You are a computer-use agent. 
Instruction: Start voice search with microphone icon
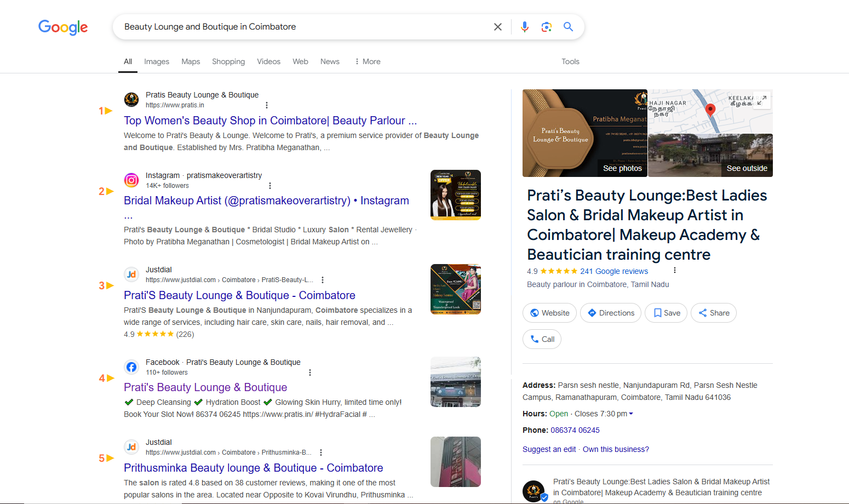point(524,27)
